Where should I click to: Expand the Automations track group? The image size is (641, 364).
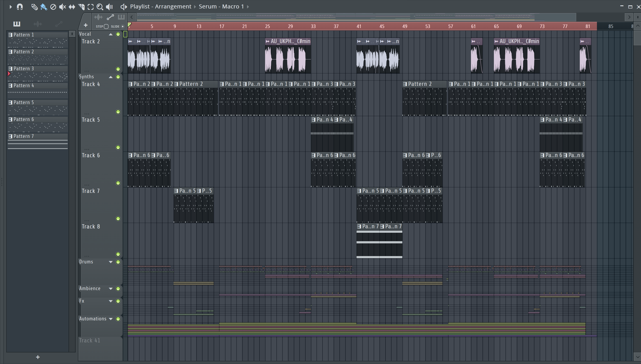coord(110,319)
